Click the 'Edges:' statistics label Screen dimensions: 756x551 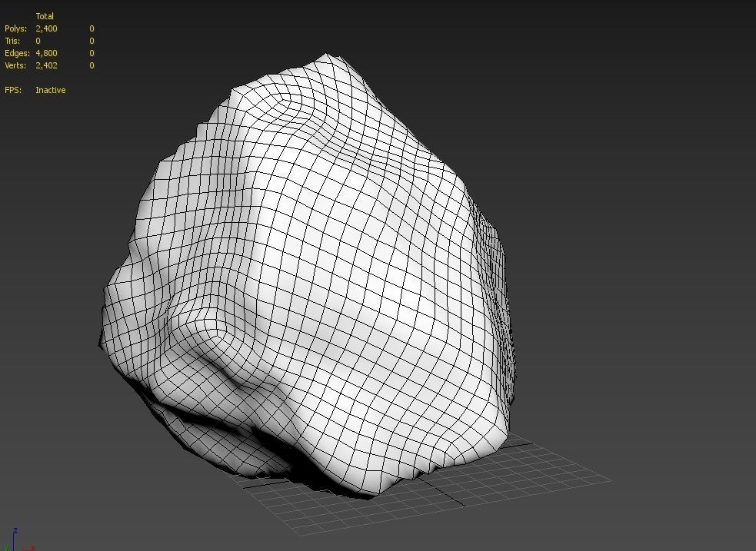tap(18, 53)
